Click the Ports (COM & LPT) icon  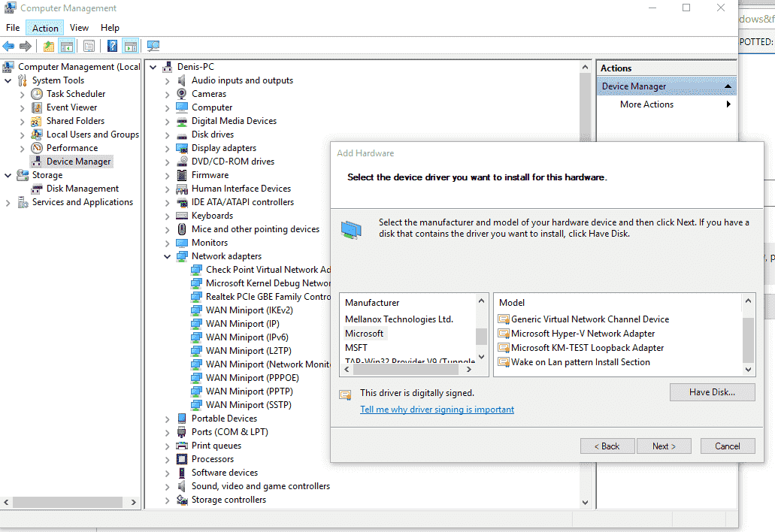pos(182,432)
